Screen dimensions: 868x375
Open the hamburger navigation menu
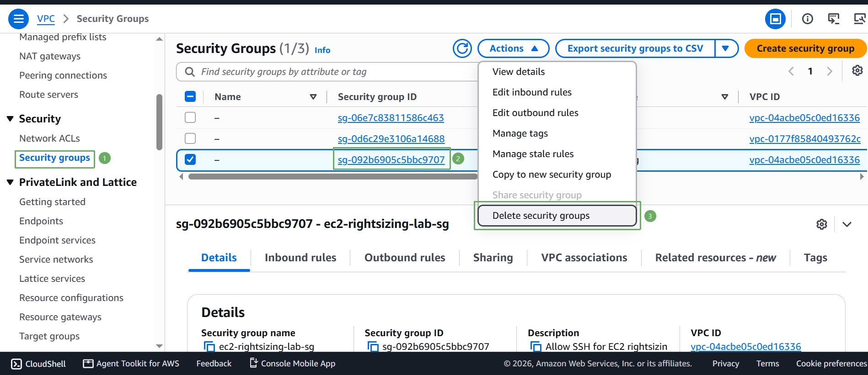pyautogui.click(x=18, y=19)
